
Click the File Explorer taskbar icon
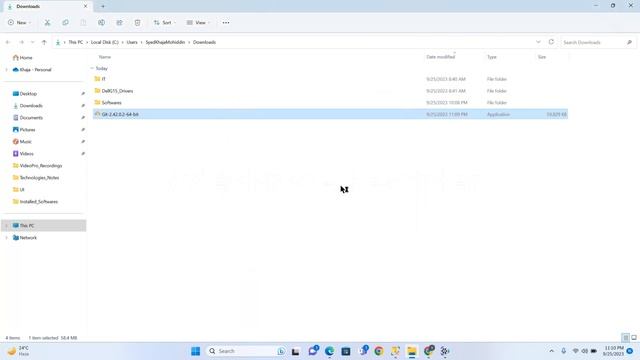coord(412,351)
